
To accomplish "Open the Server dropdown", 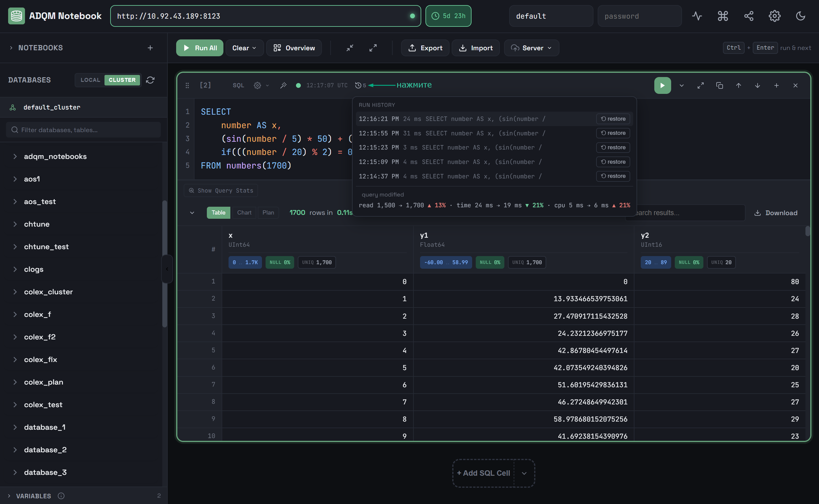I will tap(531, 48).
